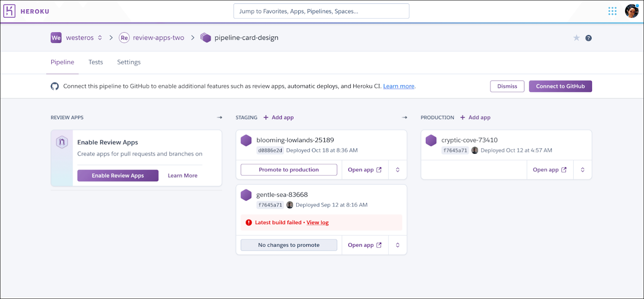Image resolution: width=644 pixels, height=299 pixels.
Task: Click deployer avatar on gentle-sea-83668 card
Action: point(290,205)
